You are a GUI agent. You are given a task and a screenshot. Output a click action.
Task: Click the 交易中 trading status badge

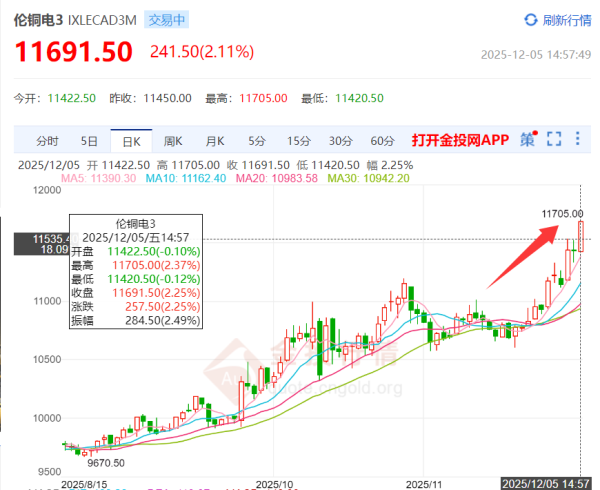(x=166, y=20)
